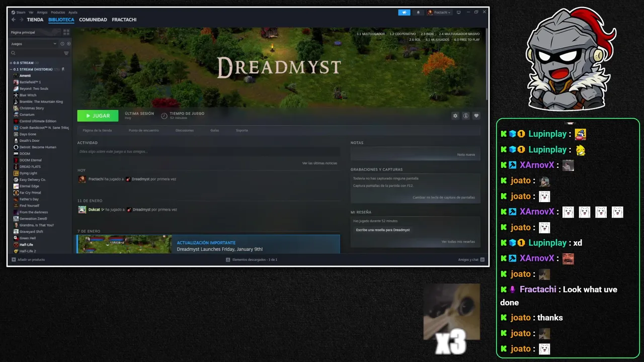Viewport: 644px width, 362px height.
Task: Open the announcements megaphone button
Action: [404, 12]
